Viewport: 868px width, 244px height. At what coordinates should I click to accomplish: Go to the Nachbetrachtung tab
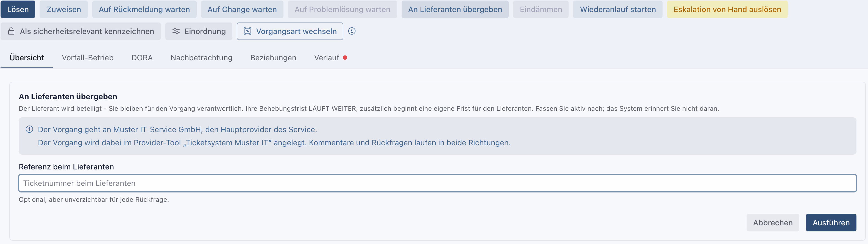[x=202, y=58]
